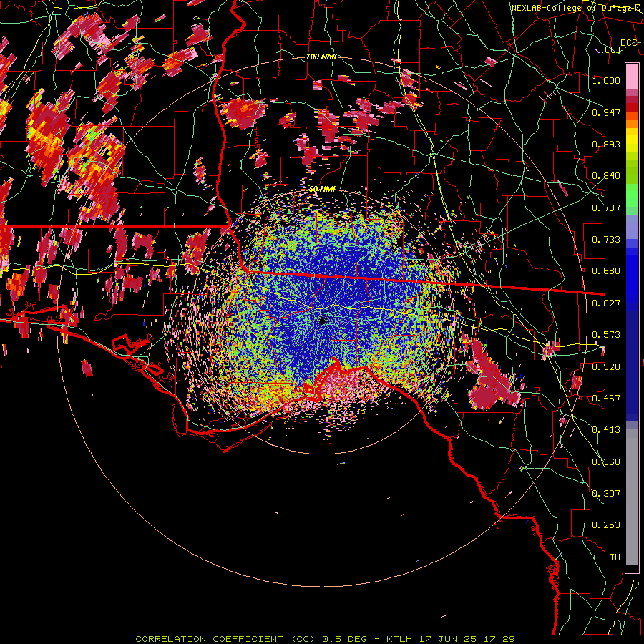Click the black radar site dot at the center
Image resolution: width=644 pixels, height=644 pixels.
coord(322,321)
